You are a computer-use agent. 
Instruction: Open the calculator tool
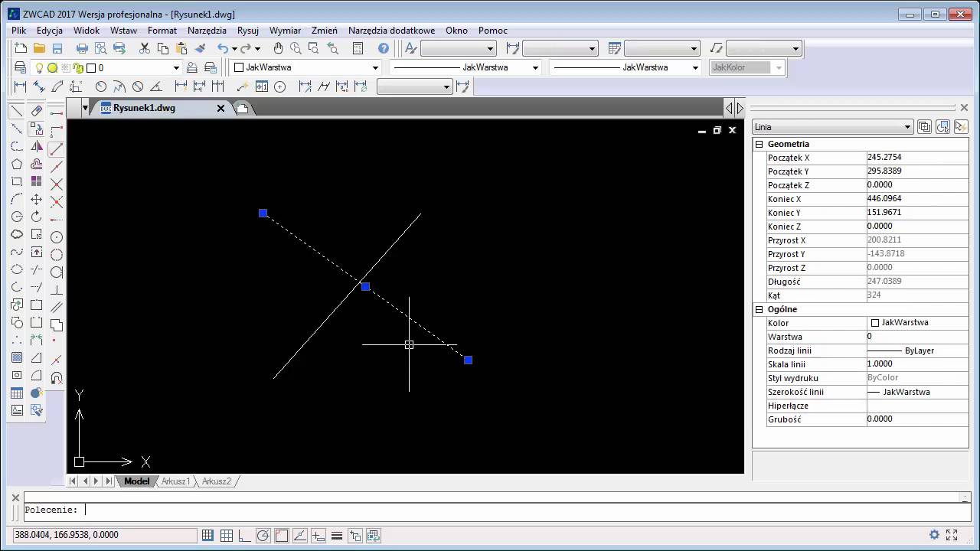pos(358,48)
